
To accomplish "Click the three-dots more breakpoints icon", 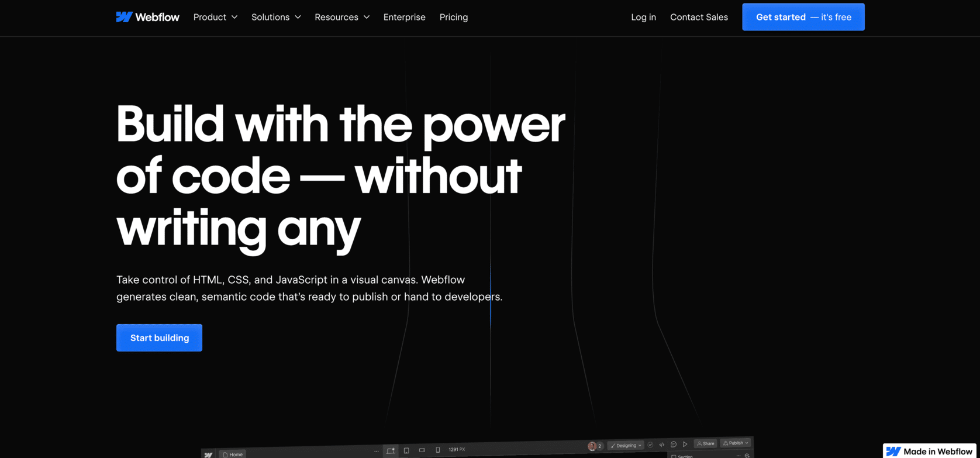I will click(377, 451).
